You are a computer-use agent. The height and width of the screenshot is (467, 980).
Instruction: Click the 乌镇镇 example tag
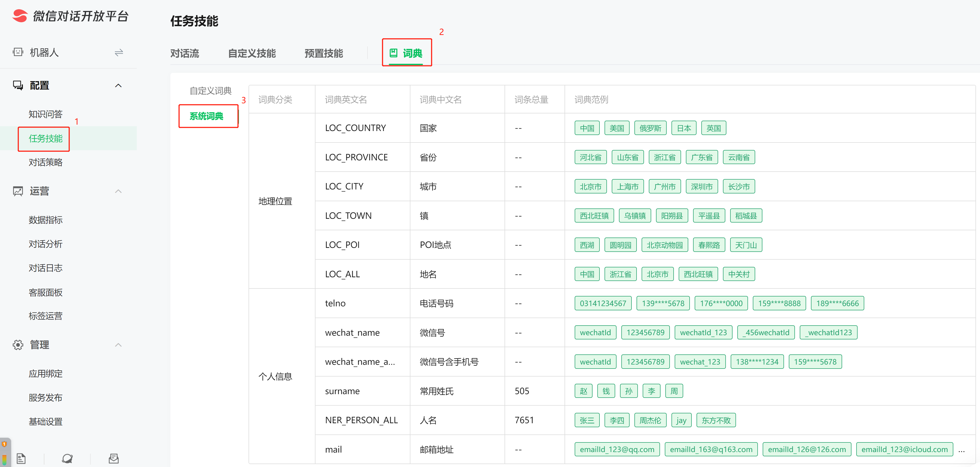pos(635,216)
